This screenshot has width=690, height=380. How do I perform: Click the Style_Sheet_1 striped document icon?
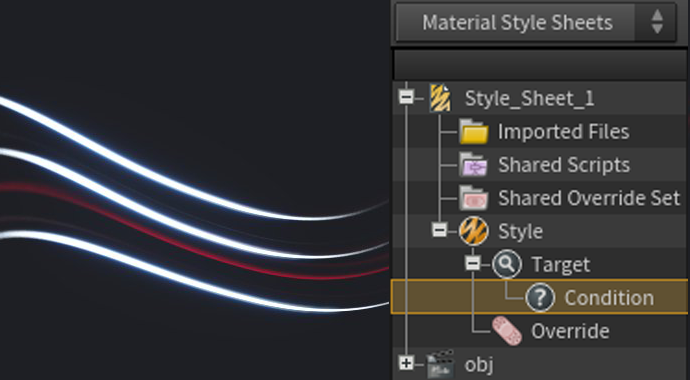click(x=440, y=98)
